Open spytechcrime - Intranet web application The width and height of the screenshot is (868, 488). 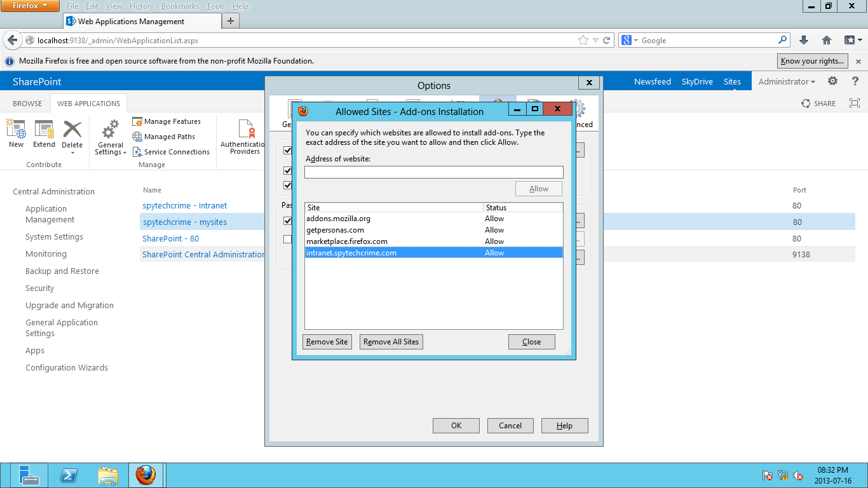click(185, 206)
